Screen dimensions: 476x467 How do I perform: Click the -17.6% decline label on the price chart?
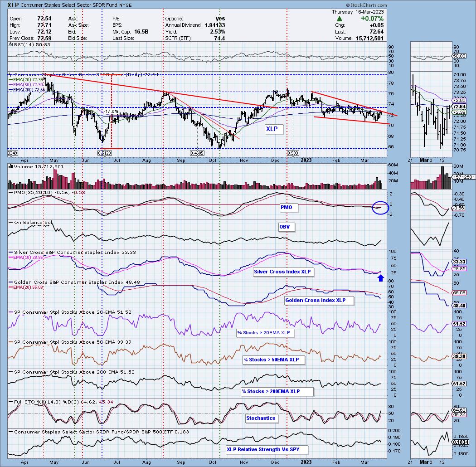click(x=111, y=112)
